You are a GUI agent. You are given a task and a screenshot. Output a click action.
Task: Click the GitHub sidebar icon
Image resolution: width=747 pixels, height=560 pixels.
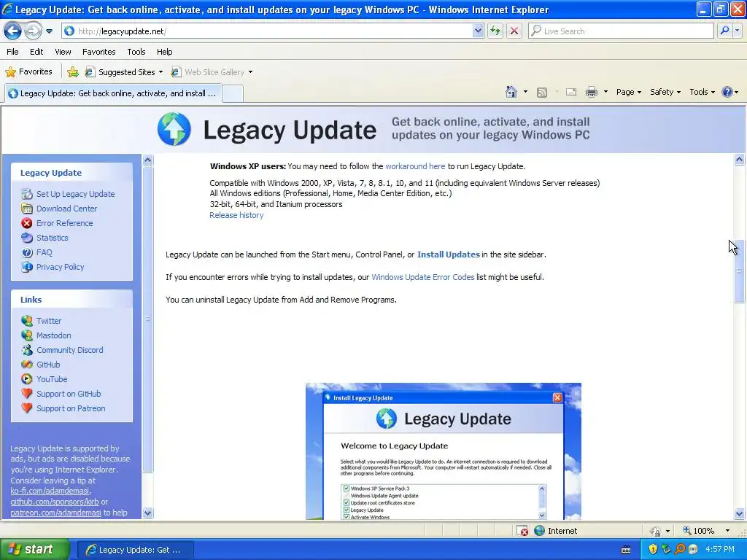[x=27, y=365]
